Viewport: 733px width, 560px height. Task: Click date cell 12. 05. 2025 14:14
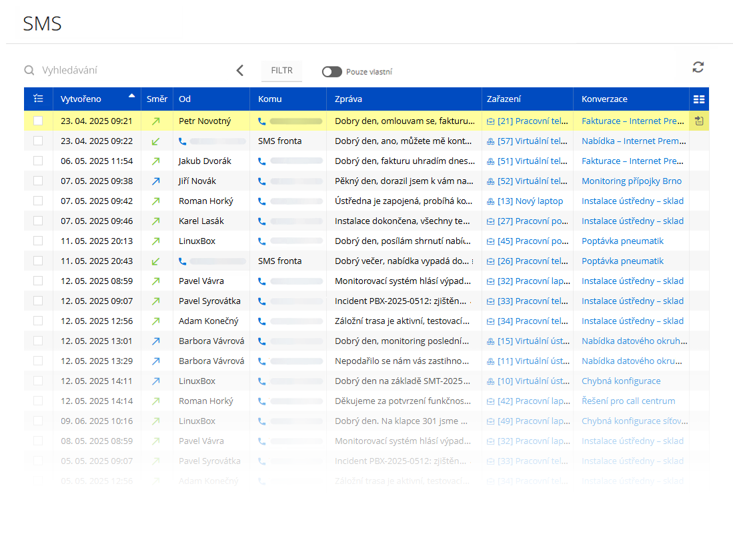[x=97, y=401]
